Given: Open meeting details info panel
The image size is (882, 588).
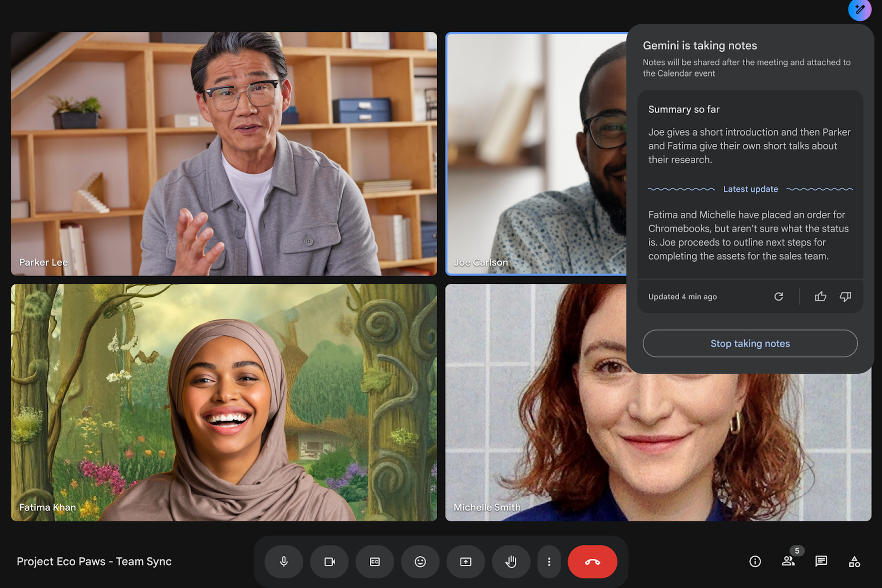Looking at the screenshot, I should [x=754, y=562].
